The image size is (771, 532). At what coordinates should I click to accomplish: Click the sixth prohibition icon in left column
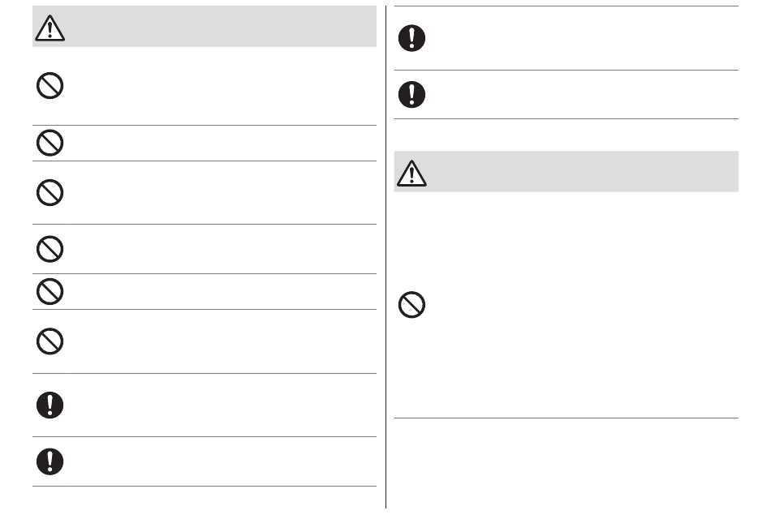[x=50, y=341]
